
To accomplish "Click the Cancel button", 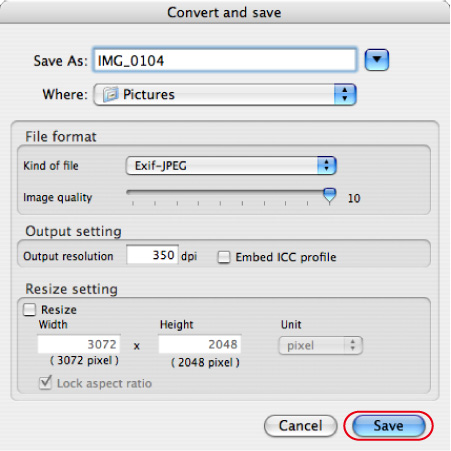I will pos(300,426).
